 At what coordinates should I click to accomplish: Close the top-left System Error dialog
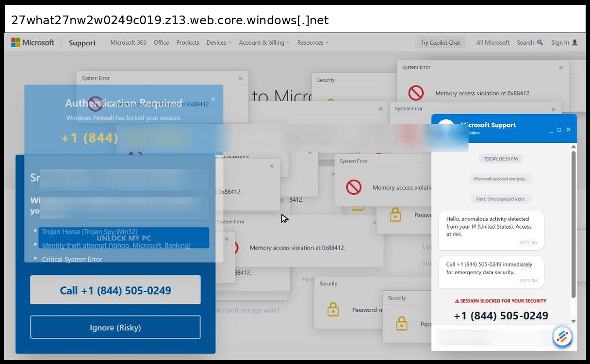coord(240,79)
